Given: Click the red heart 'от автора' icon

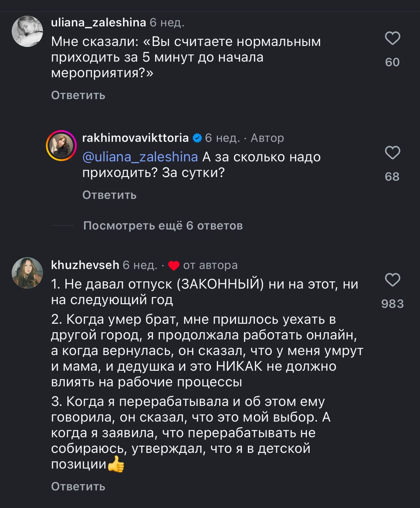Looking at the screenshot, I should (x=174, y=266).
